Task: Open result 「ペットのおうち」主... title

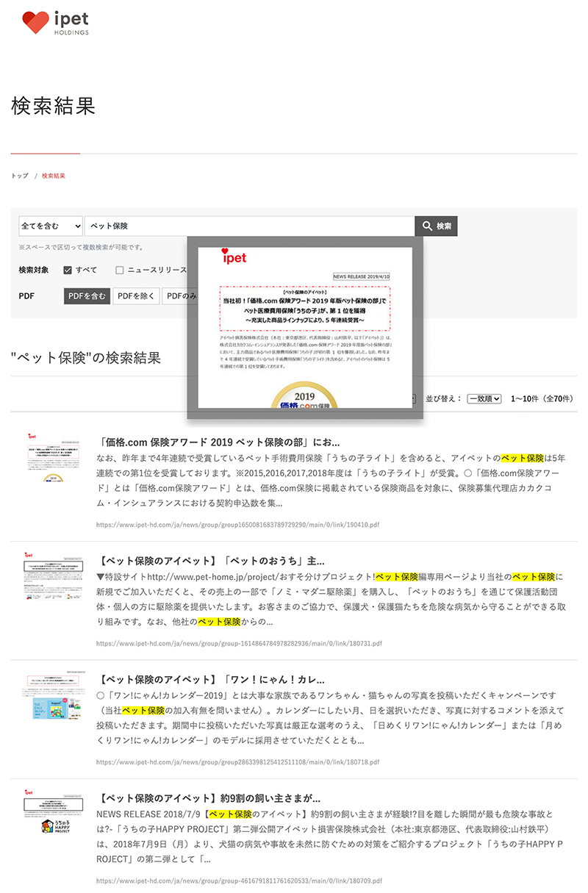Action: 211,560
